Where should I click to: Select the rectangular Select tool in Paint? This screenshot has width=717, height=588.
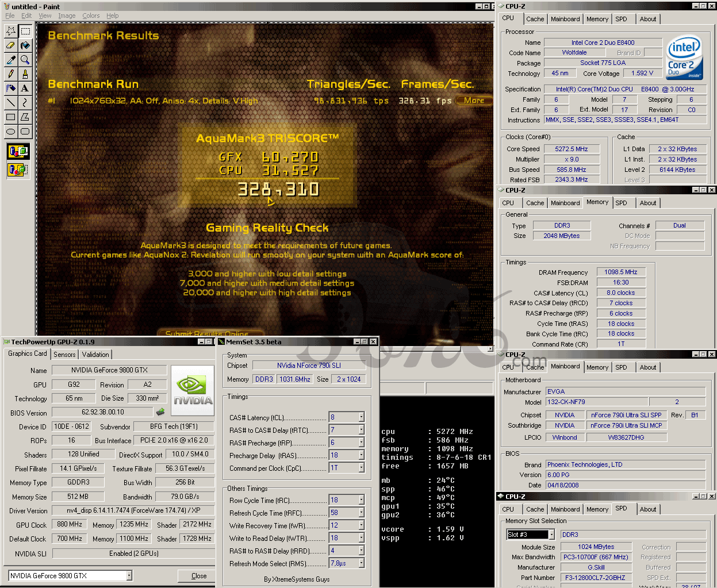pyautogui.click(x=25, y=30)
